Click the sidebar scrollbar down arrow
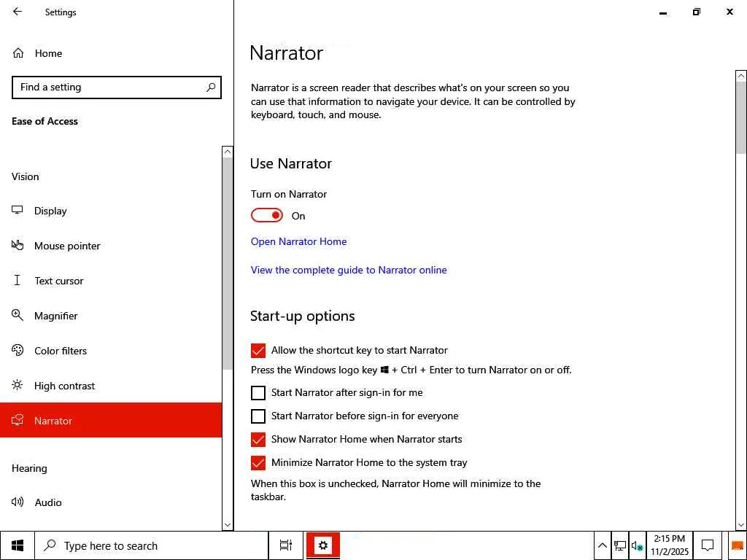The image size is (747, 560). (x=228, y=525)
